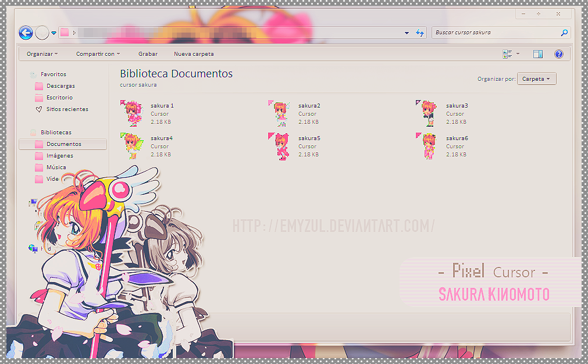Click the Escritorio pink folder icon
The width and height of the screenshot is (588, 364).
click(x=39, y=98)
